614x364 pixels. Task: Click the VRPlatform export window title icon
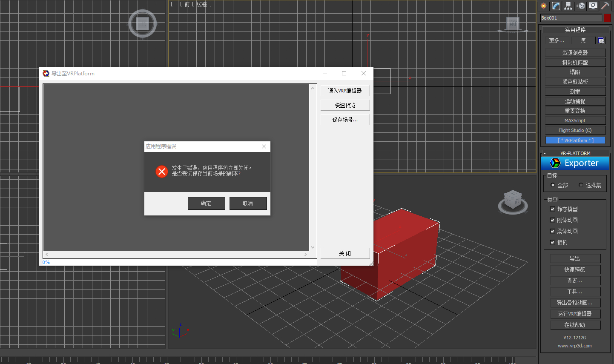coord(46,73)
